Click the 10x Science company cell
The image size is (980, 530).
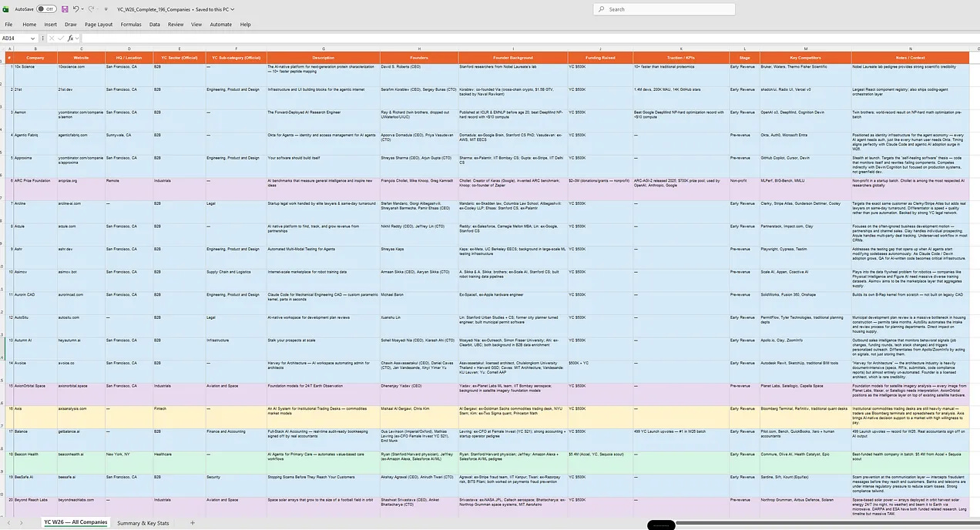click(x=35, y=75)
